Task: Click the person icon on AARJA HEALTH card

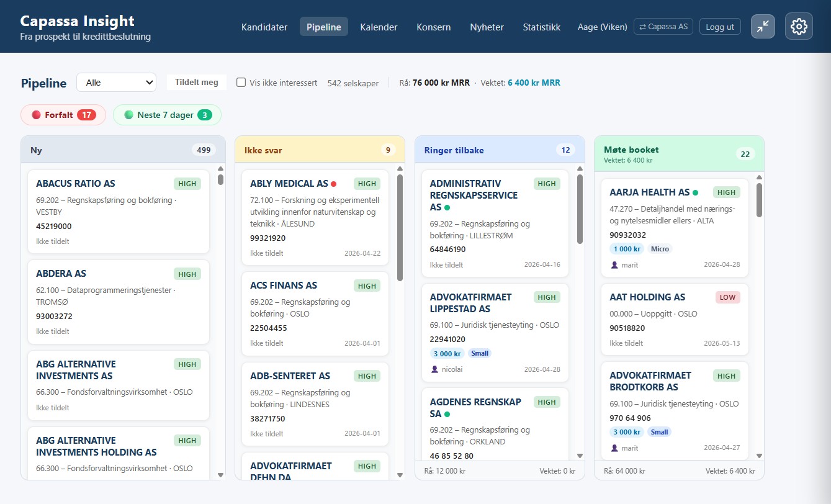Action: point(614,264)
